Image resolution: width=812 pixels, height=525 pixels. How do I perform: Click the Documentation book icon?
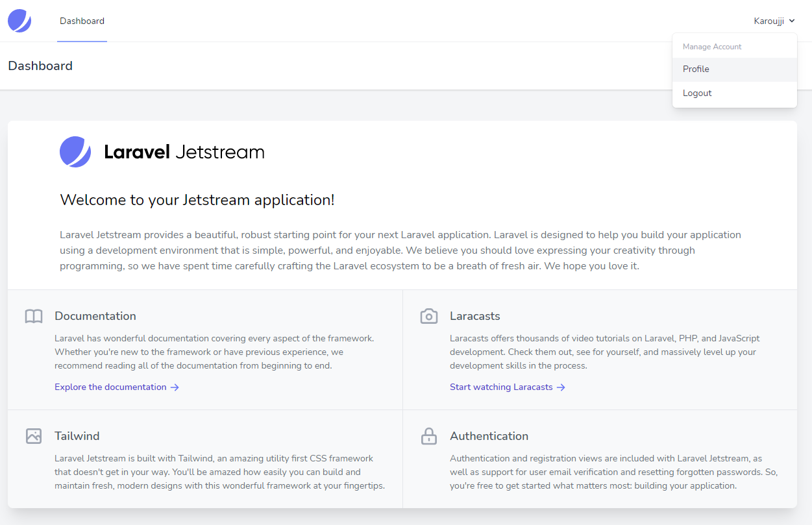click(x=34, y=316)
